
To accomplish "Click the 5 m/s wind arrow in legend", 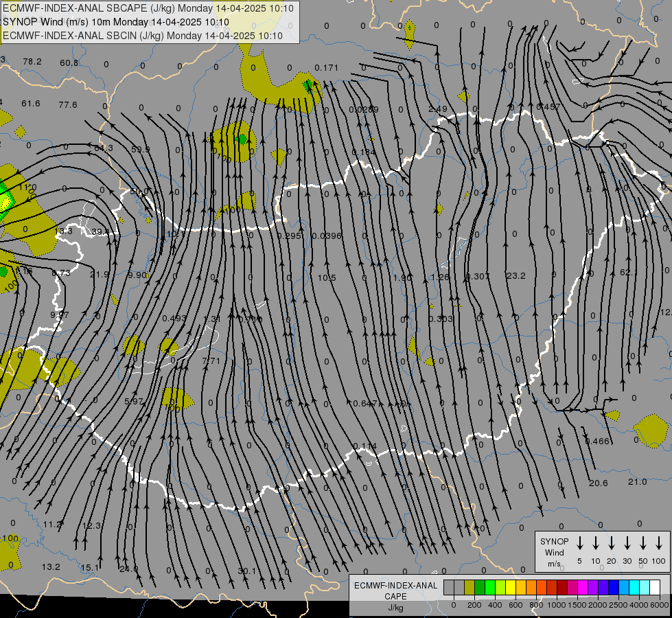I will 579,543.
